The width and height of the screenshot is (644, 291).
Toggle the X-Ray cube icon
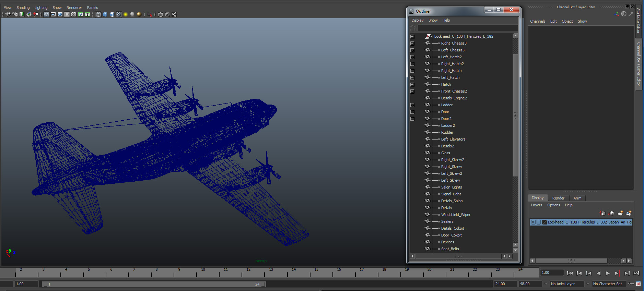[160, 14]
